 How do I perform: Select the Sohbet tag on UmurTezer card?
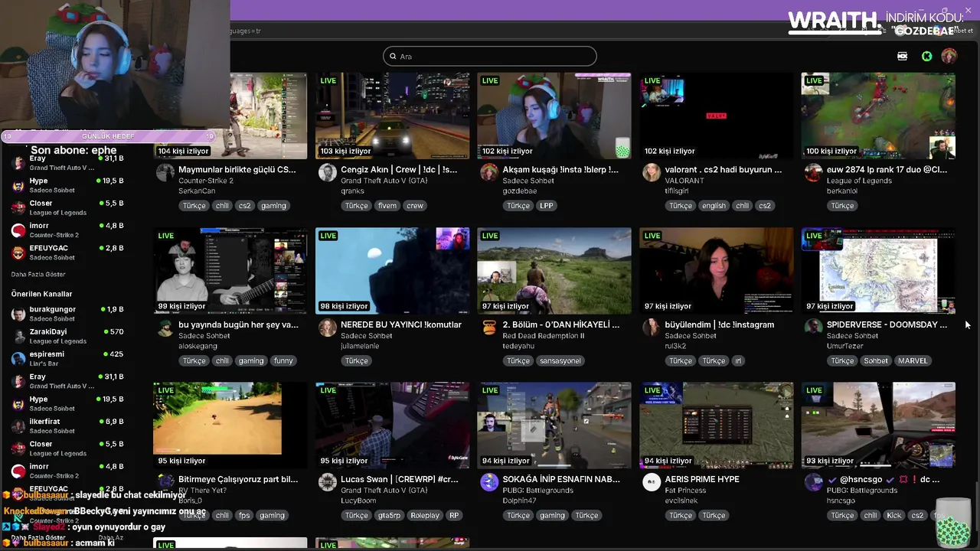[x=876, y=360]
